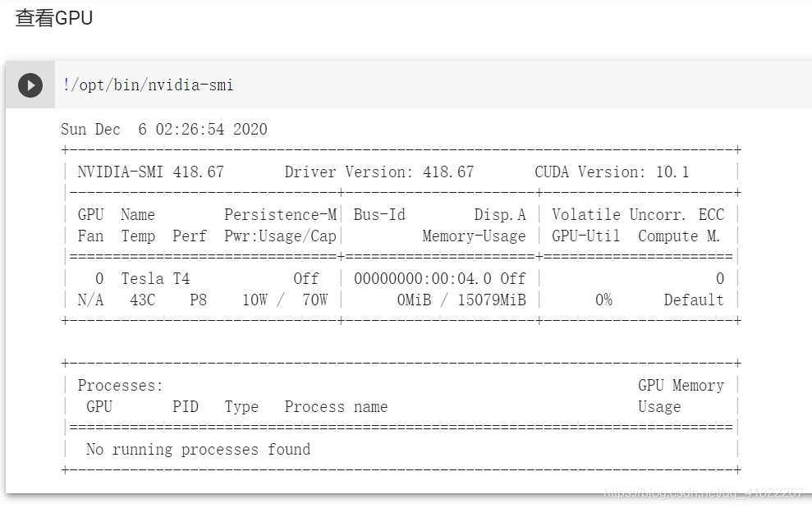Click the NVIDIA-SMI 418.67 text
The image size is (812, 508).
150,172
